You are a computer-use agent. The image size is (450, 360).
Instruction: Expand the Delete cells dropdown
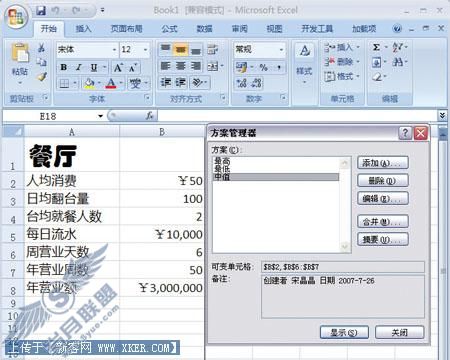pyautogui.click(x=358, y=62)
